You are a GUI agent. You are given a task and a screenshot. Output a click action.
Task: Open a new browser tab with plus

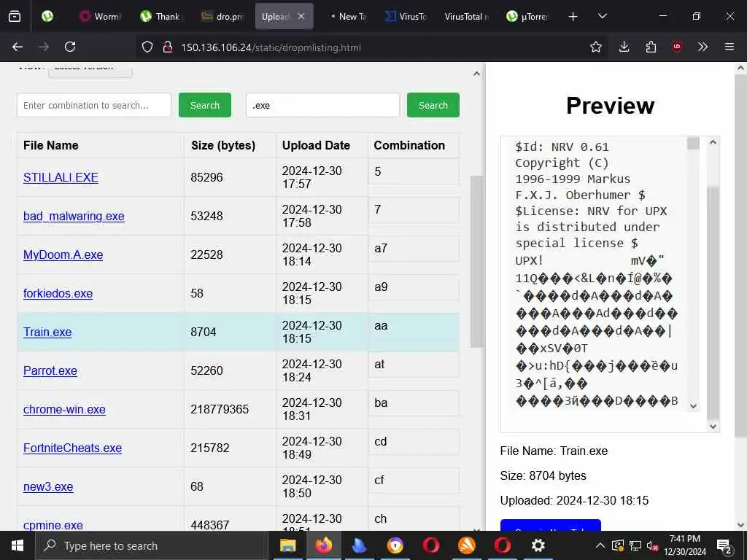(x=573, y=17)
